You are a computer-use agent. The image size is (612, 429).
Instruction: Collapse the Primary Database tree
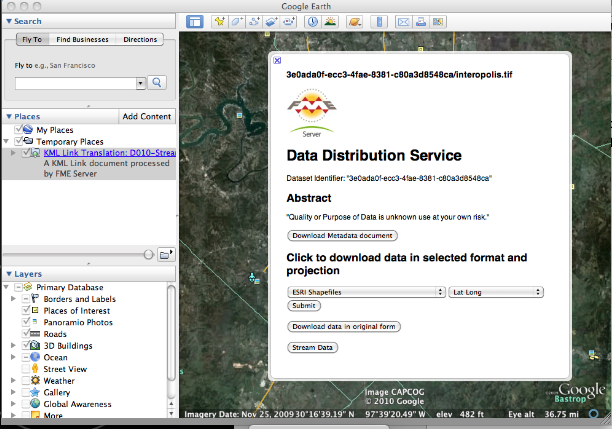pyautogui.click(x=6, y=287)
